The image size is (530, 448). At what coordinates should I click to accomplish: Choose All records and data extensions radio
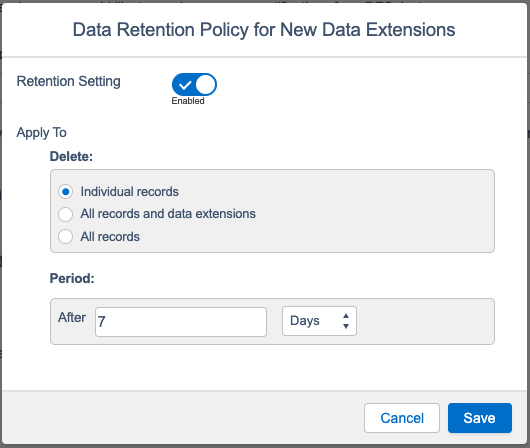(x=65, y=214)
